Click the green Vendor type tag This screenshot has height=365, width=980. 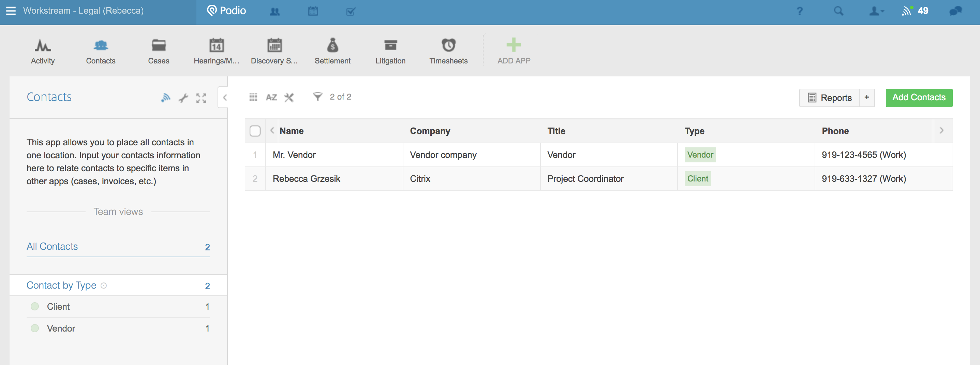click(x=700, y=155)
